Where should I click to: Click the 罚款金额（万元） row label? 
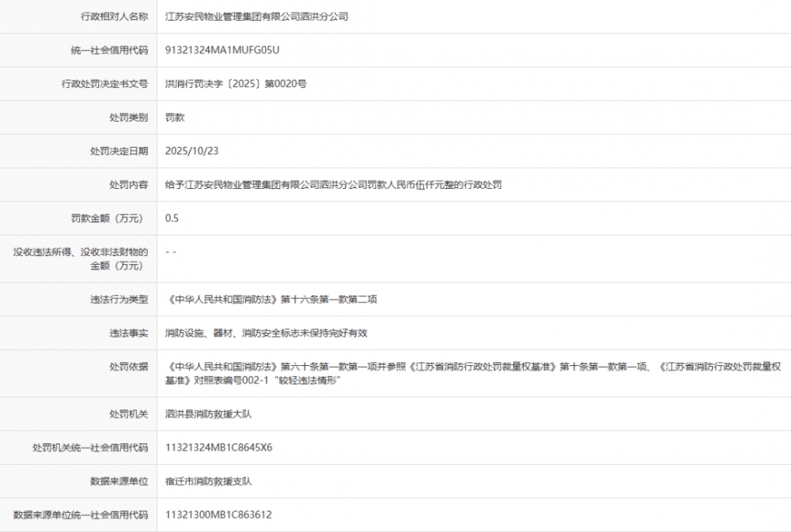pyautogui.click(x=109, y=218)
